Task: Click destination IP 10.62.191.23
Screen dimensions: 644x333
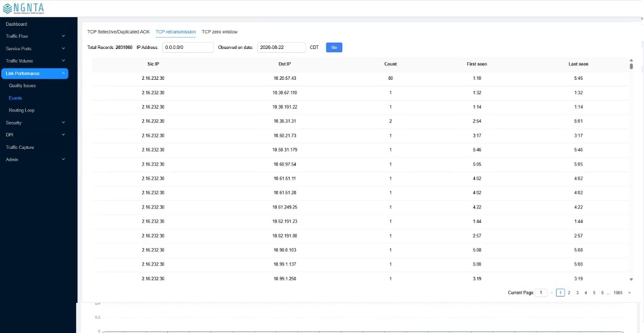Action: coord(285,221)
